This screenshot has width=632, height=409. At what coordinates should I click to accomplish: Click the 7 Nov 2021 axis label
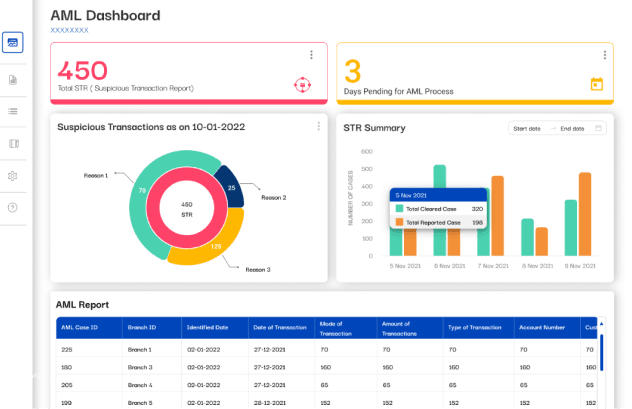[x=493, y=266]
